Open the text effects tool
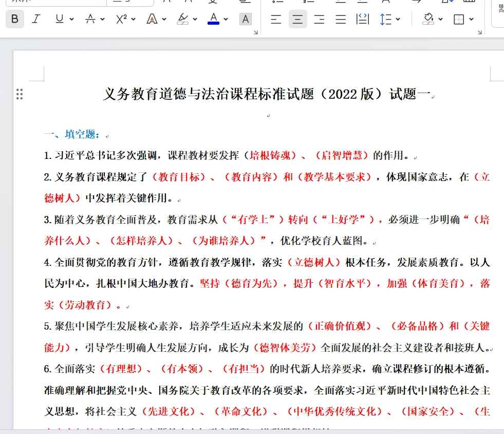This screenshot has height=434, width=504. pos(152,19)
